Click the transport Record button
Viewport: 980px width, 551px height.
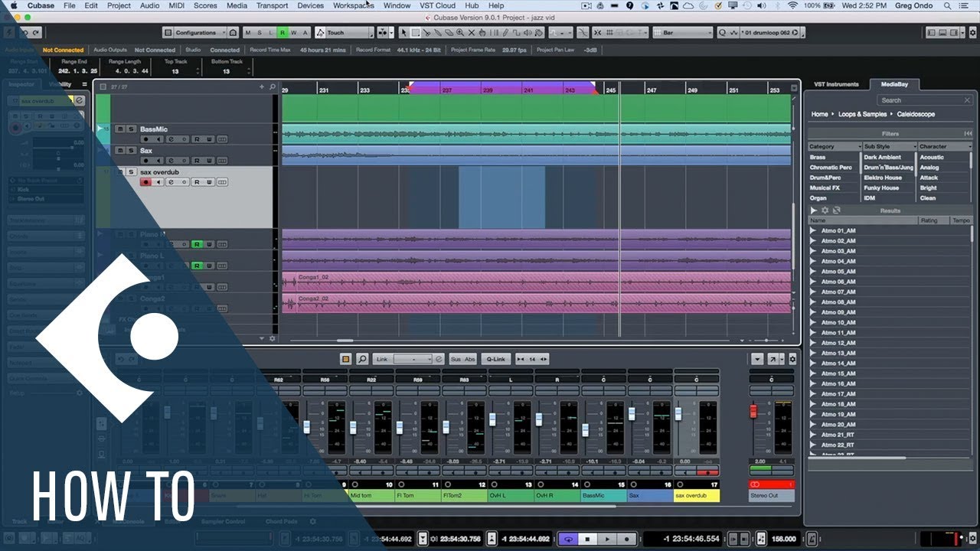[626, 539]
